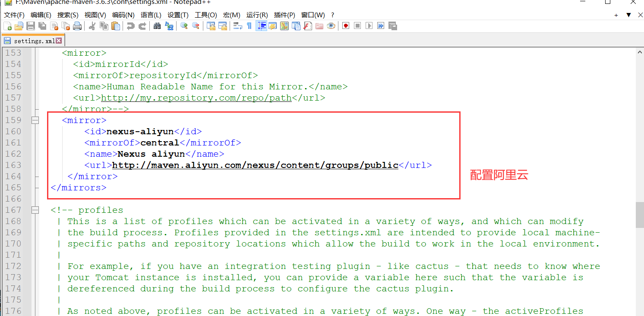Open the Function List panel icon
This screenshot has height=316, width=644.
[x=307, y=26]
